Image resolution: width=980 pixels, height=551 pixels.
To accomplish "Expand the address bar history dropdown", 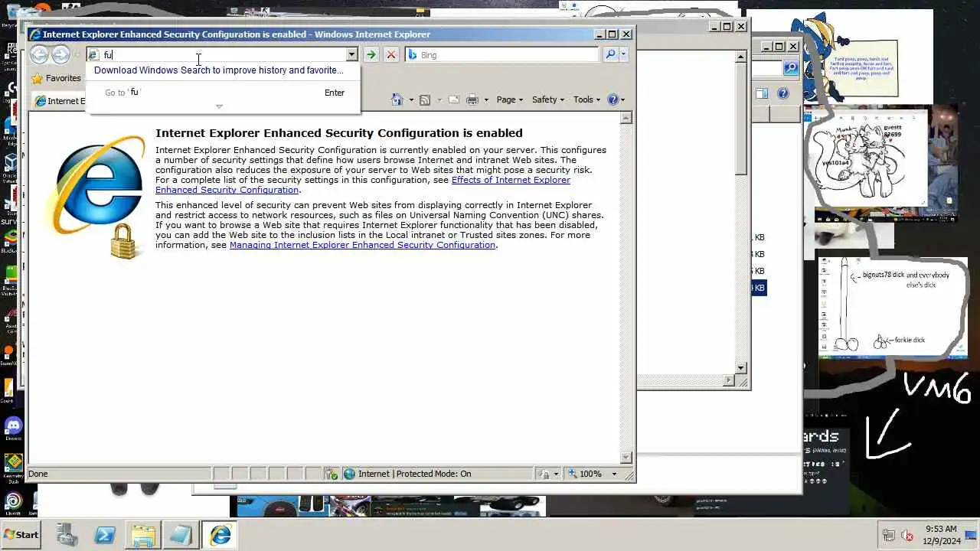I will 351,54.
